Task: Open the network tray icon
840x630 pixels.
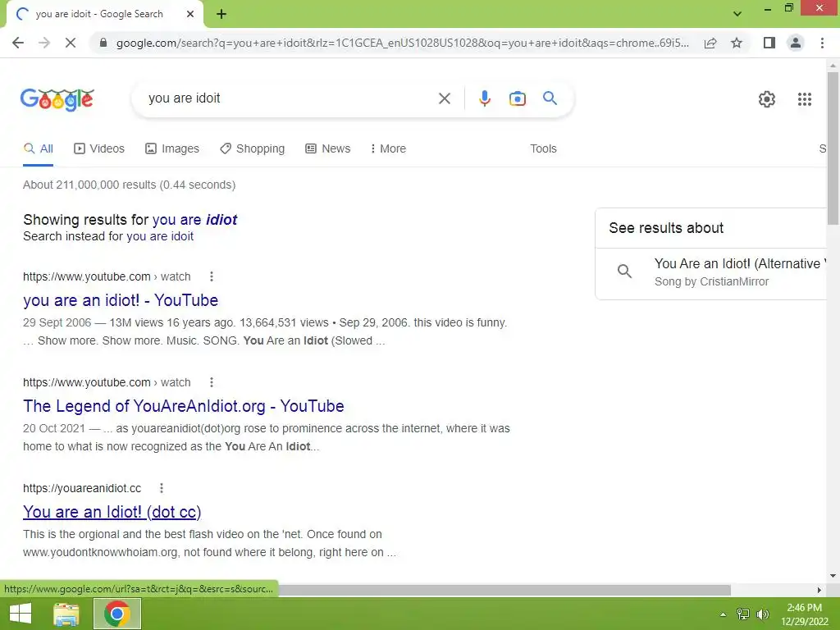Action: 743,614
